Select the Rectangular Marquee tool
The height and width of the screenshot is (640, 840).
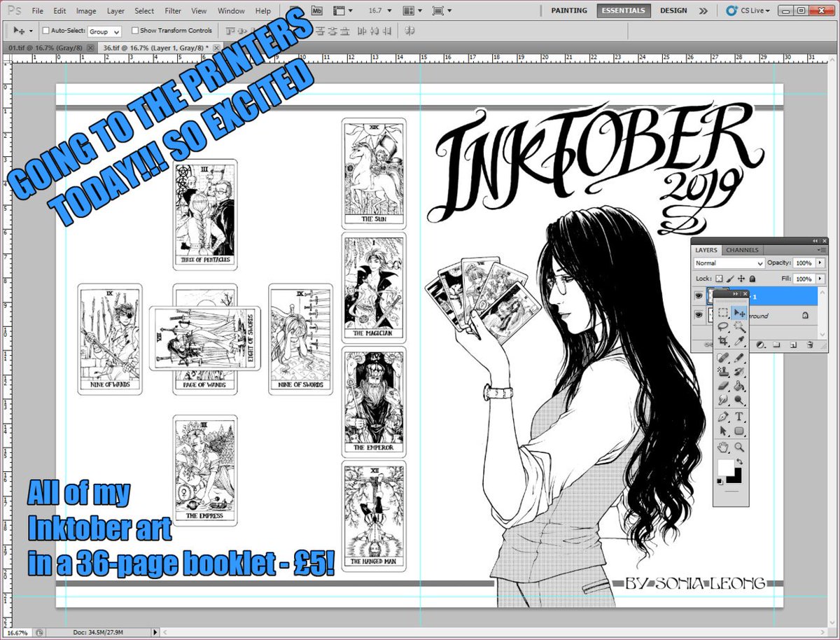tap(723, 312)
